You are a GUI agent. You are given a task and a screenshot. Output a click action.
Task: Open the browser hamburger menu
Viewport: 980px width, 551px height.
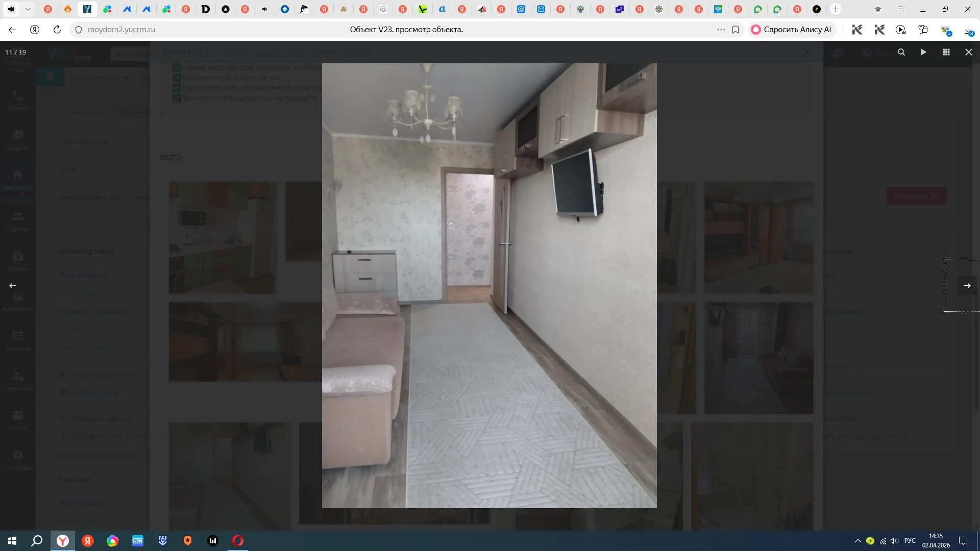(x=900, y=9)
